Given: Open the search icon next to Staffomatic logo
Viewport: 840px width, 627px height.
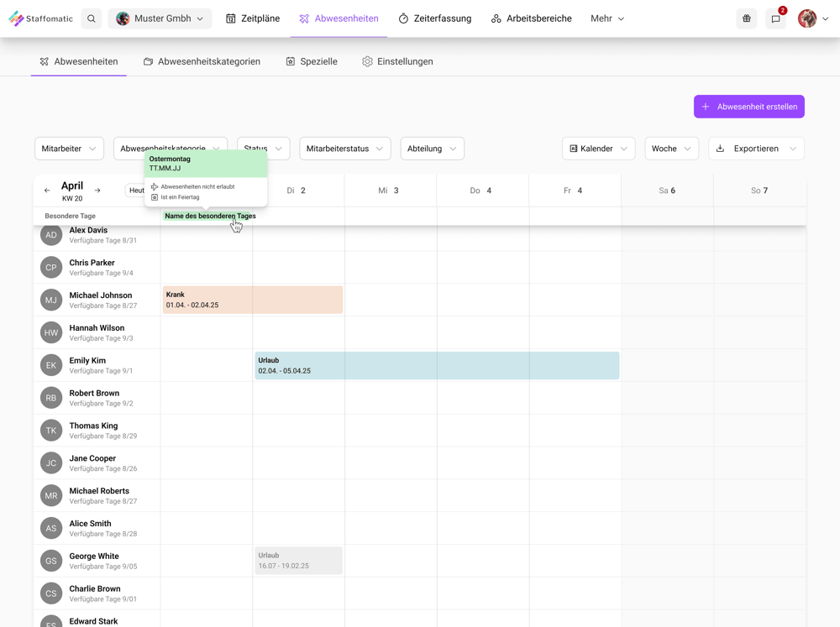Looking at the screenshot, I should 91,18.
